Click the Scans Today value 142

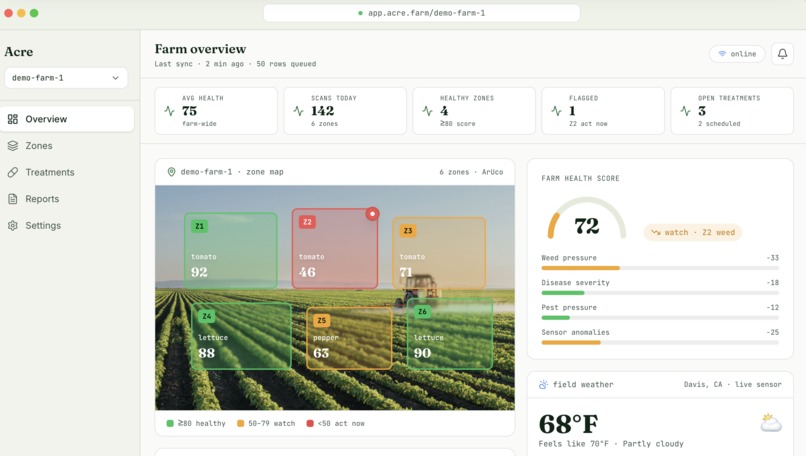coord(322,111)
